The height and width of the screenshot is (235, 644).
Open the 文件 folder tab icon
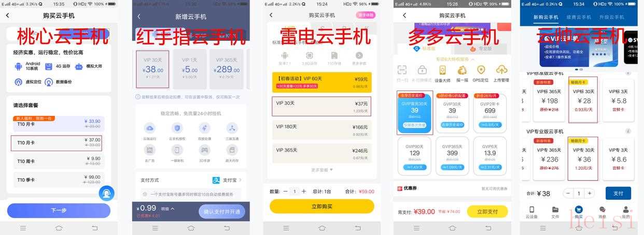pyautogui.click(x=555, y=210)
